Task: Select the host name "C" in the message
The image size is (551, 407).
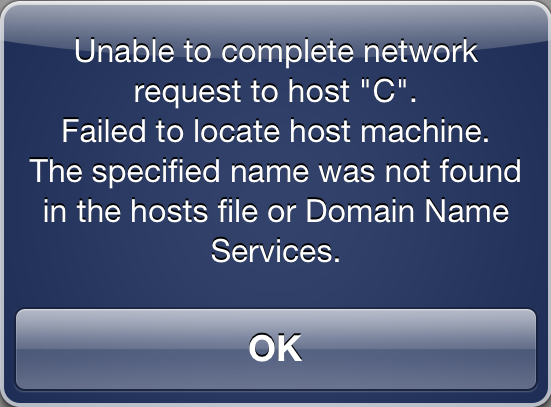Action: [384, 91]
